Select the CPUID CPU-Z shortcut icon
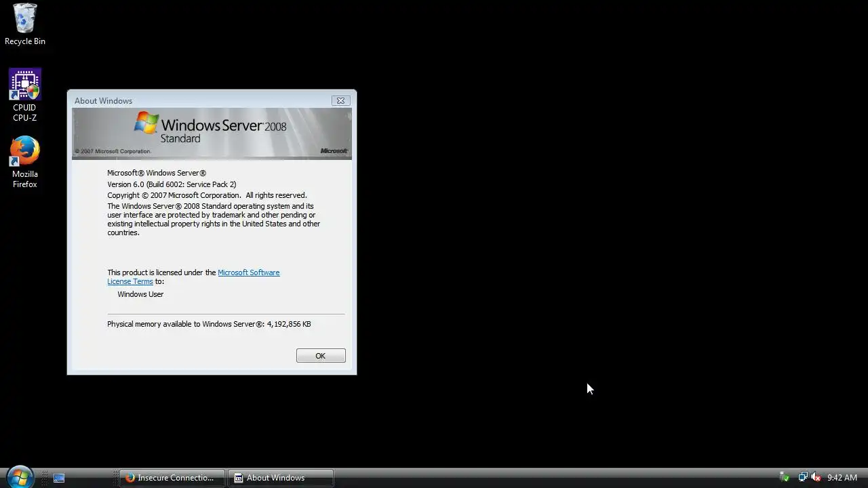This screenshot has height=488, width=868. (25, 96)
